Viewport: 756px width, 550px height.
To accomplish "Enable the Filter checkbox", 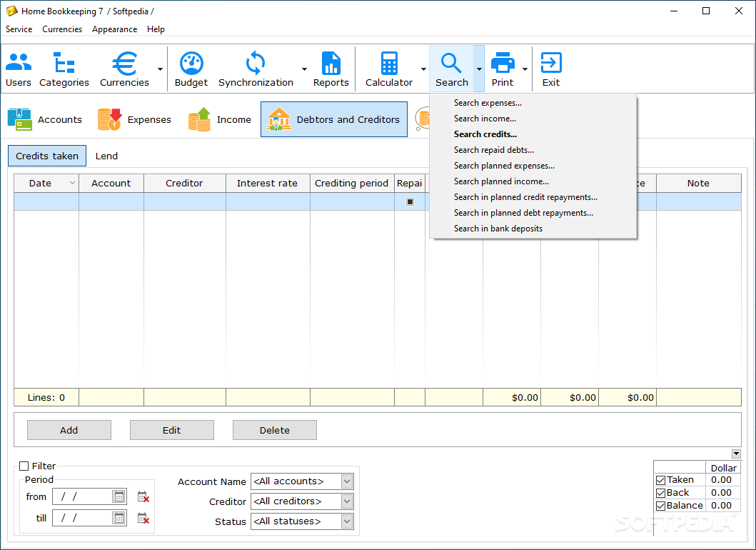I will click(24, 466).
